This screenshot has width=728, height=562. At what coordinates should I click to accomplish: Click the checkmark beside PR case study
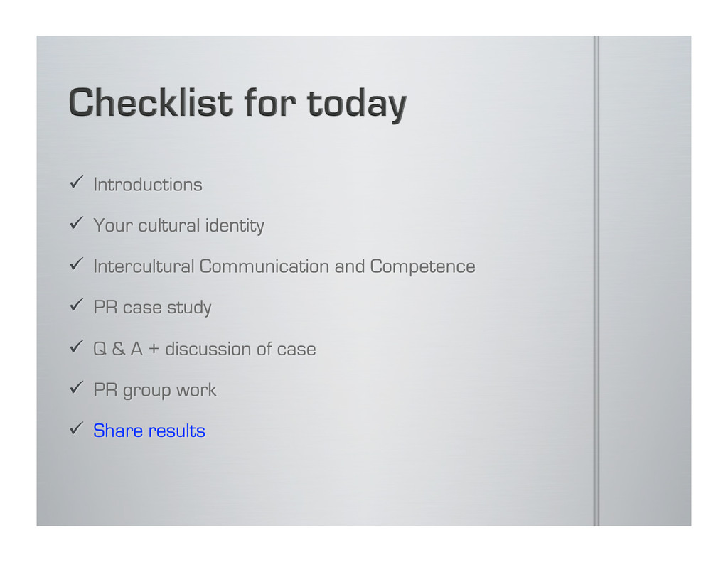pos(76,305)
